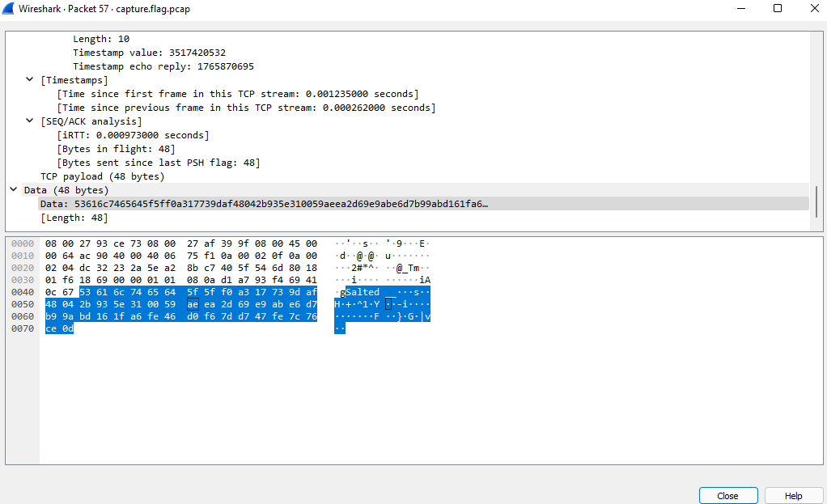
Task: Click the Close button
Action: (727, 495)
